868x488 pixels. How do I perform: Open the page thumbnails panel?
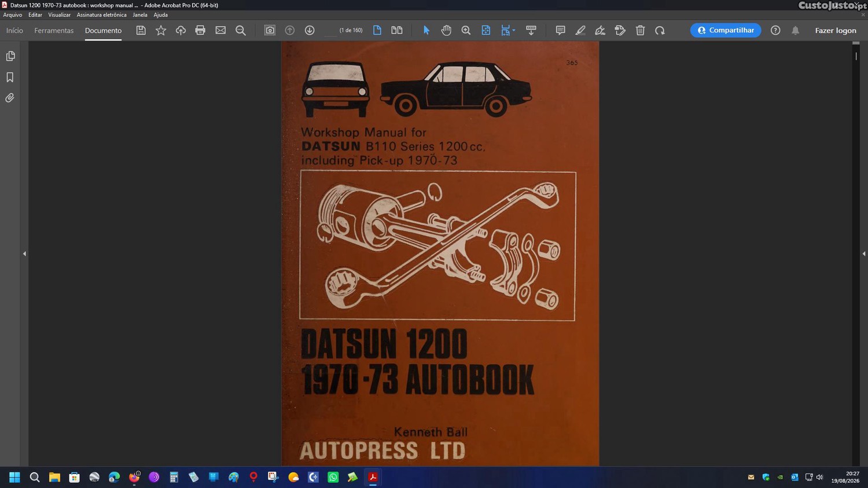pyautogui.click(x=10, y=56)
